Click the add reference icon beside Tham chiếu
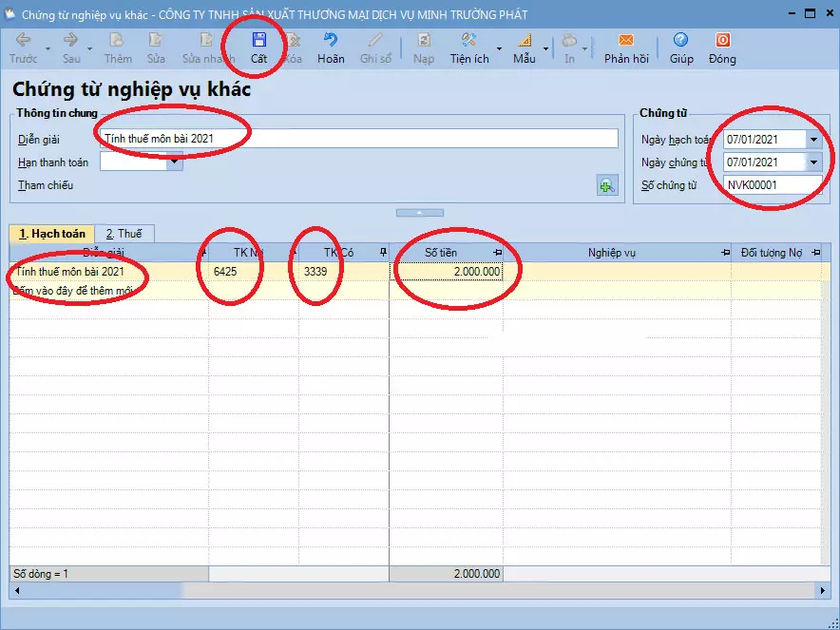 [607, 186]
